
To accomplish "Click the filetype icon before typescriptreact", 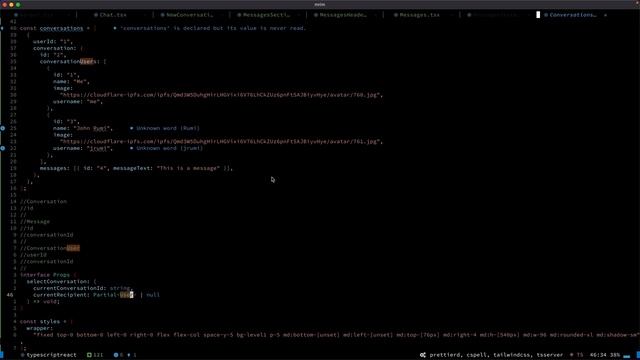I will 23,355.
